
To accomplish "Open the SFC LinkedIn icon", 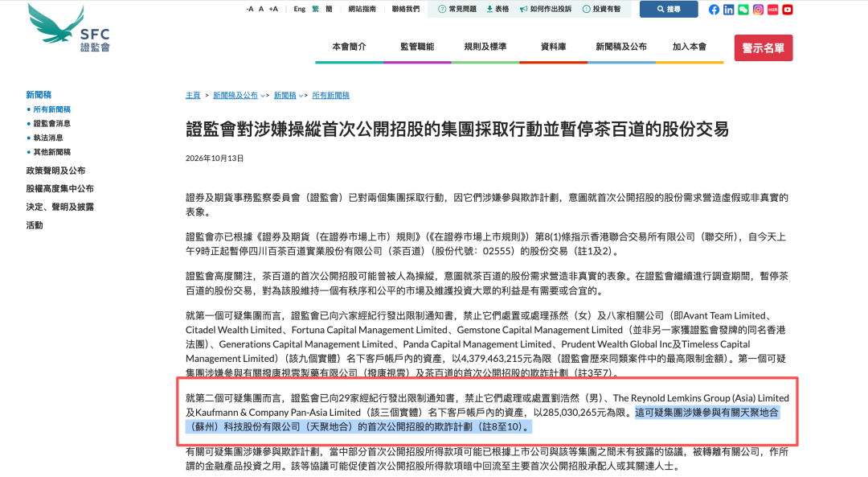I will [x=728, y=10].
